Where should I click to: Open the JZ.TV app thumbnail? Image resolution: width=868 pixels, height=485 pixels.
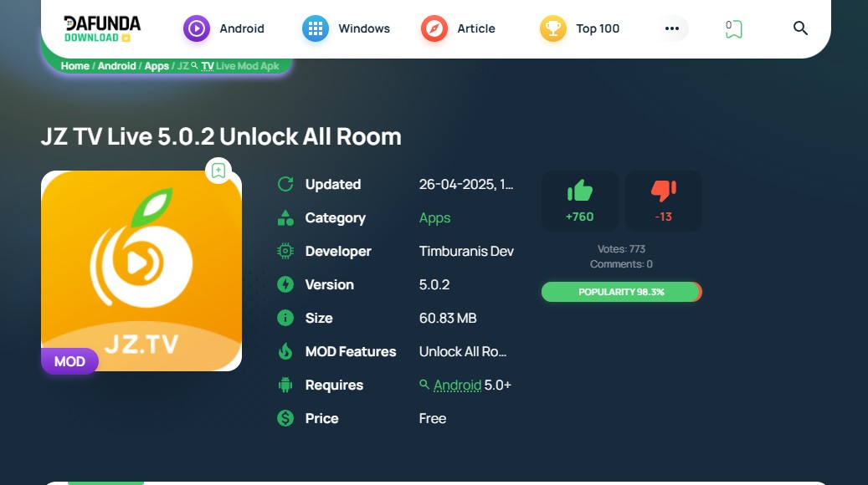pos(141,271)
